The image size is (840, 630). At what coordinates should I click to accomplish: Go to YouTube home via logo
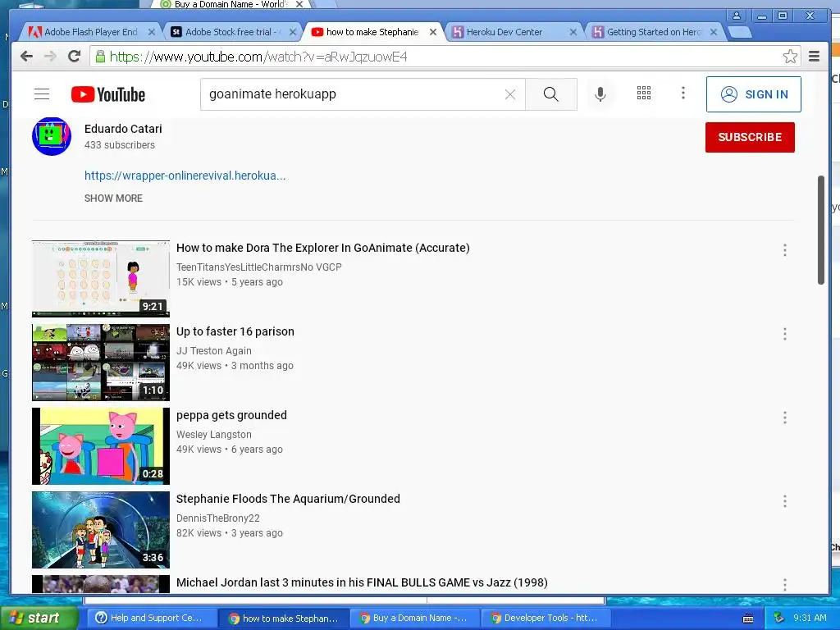click(108, 94)
